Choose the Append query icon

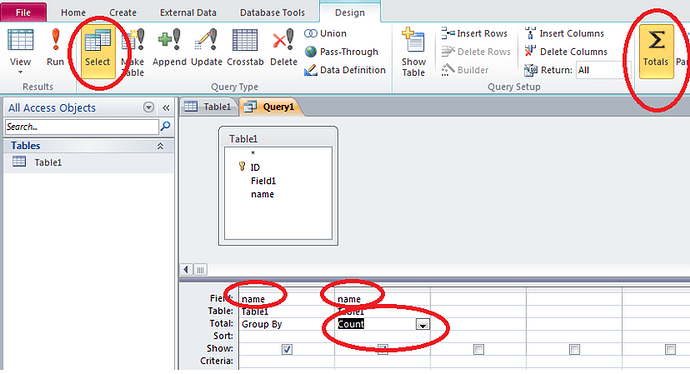click(x=169, y=48)
